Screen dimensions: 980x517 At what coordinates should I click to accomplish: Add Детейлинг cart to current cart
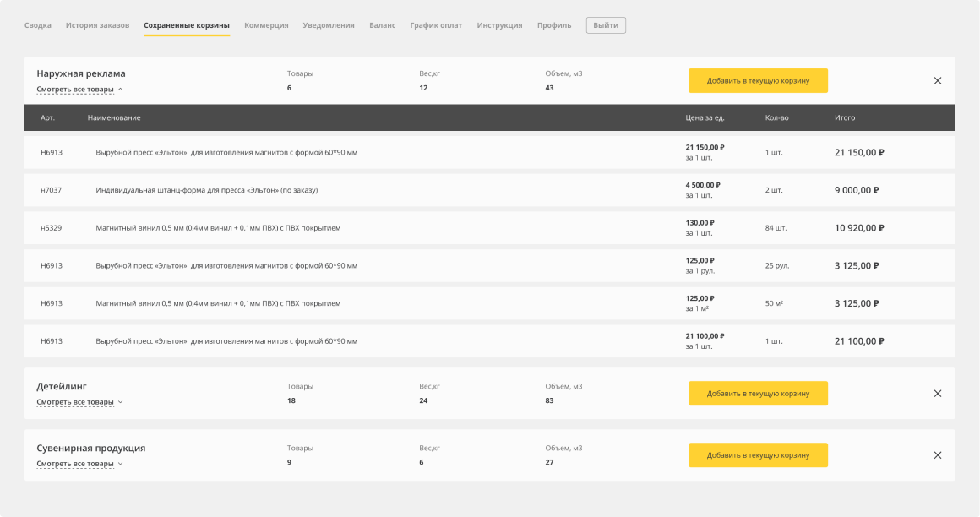(x=758, y=394)
